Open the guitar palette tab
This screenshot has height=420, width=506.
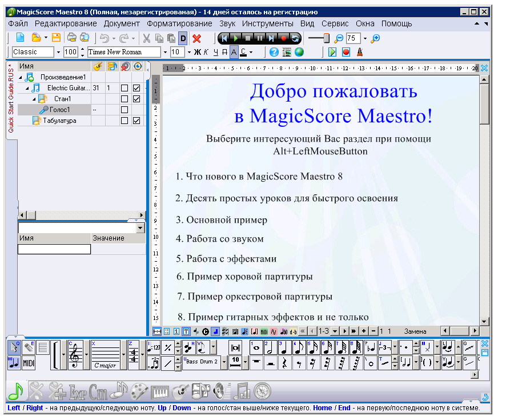click(x=180, y=391)
